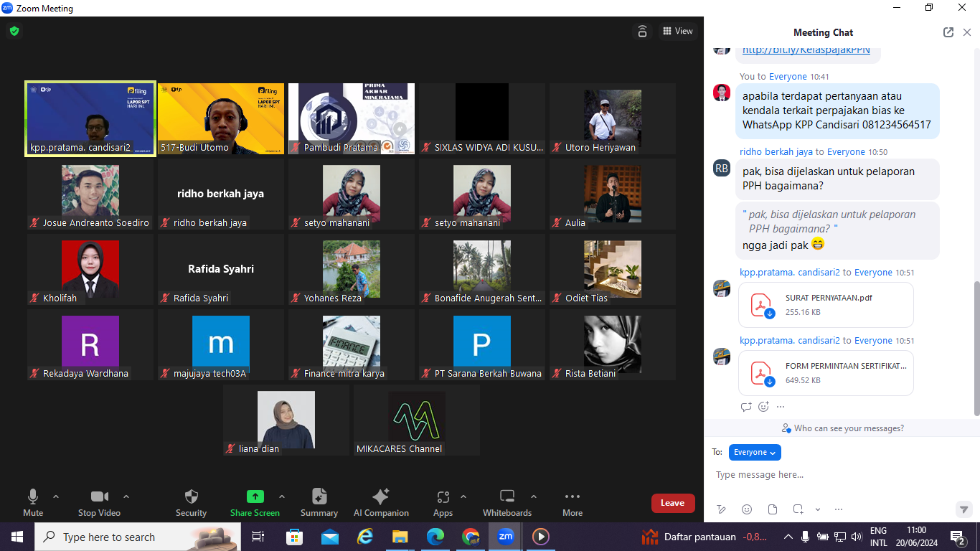Click 'Who can see your messages?' link
Viewport: 980px width, 551px height.
coord(843,428)
